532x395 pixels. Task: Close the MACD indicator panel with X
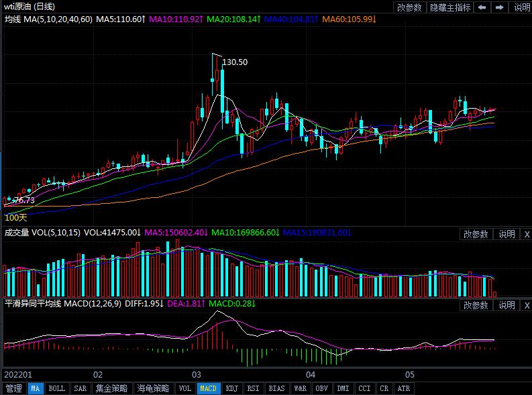pos(526,305)
